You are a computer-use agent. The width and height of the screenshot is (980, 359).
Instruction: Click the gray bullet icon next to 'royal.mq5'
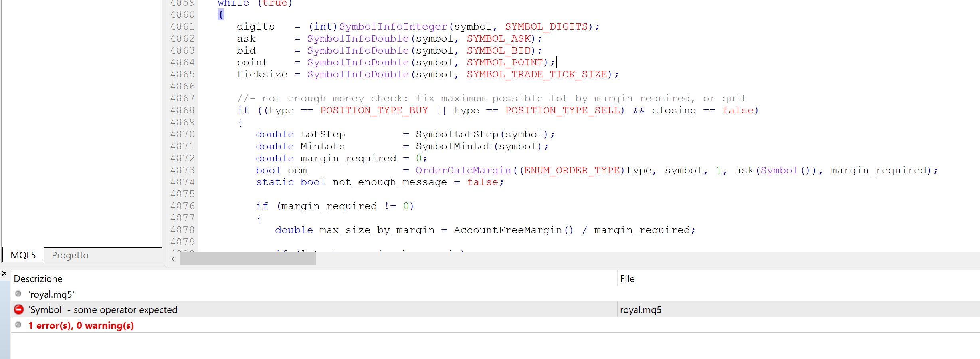click(18, 294)
